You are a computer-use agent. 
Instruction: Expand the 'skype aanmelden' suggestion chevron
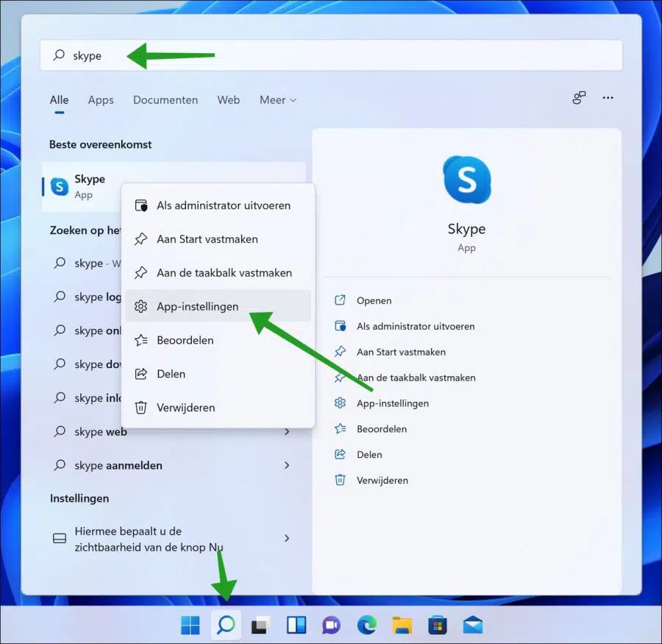coord(287,465)
